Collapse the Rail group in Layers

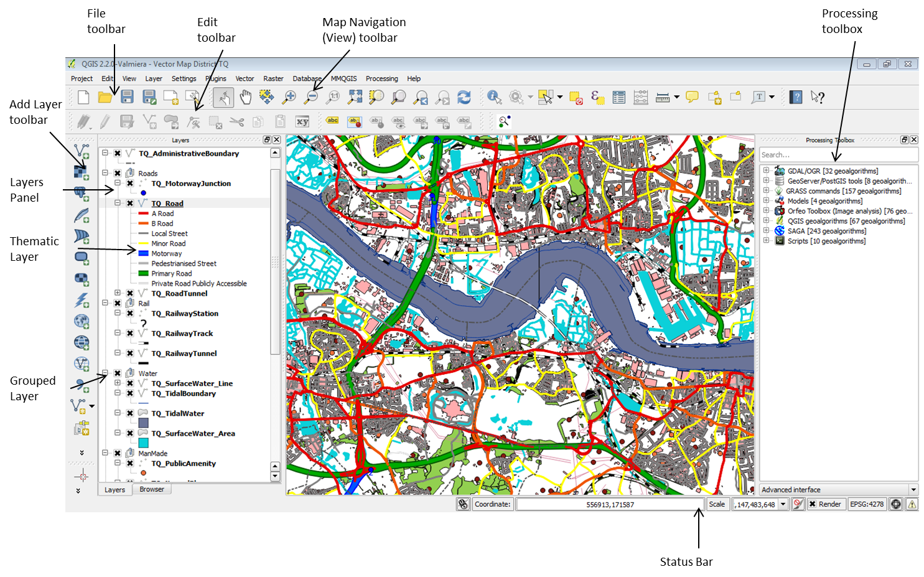click(x=105, y=303)
